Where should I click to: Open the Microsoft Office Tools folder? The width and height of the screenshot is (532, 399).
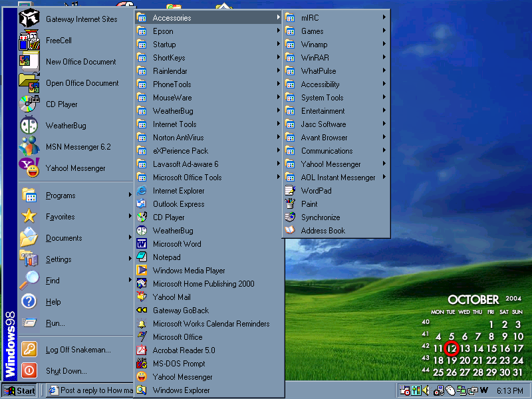tap(209, 178)
